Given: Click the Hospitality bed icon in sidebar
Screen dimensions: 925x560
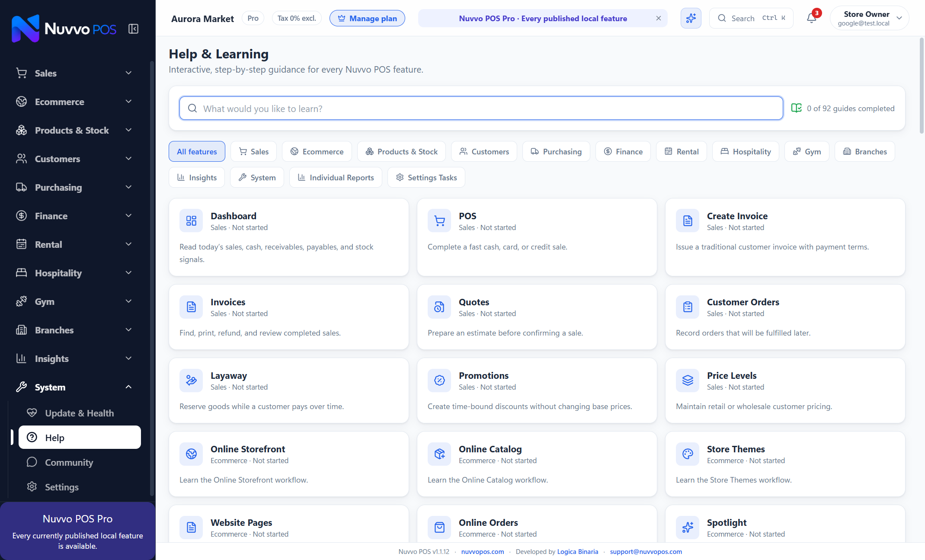Looking at the screenshot, I should (22, 273).
